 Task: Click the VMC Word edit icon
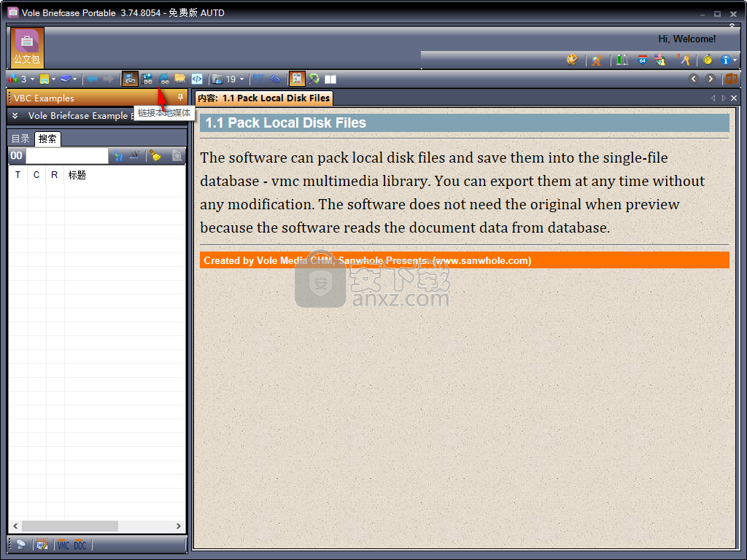coord(42,544)
